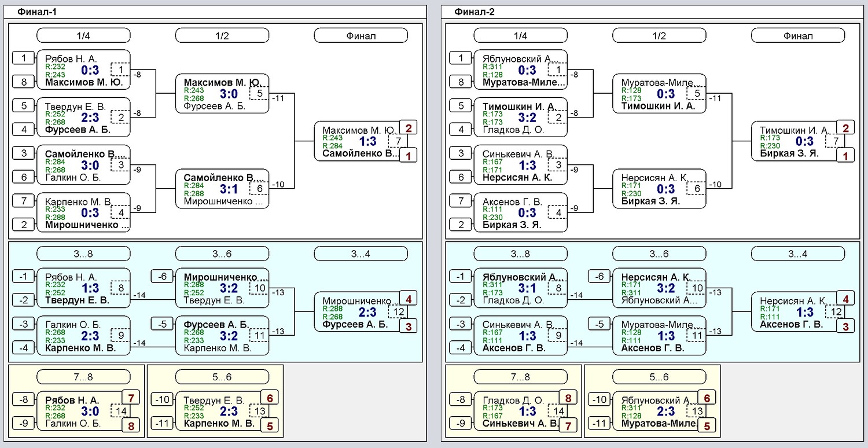
Task: Click the Финал-1 panel title
Action: tap(38, 12)
